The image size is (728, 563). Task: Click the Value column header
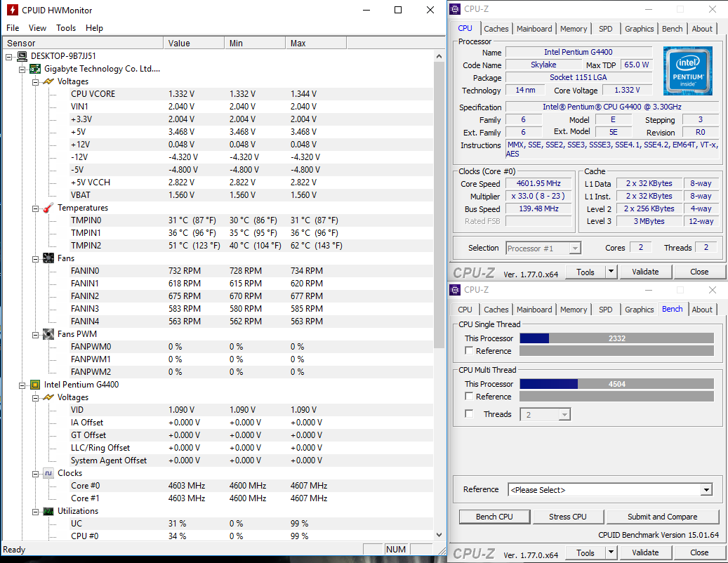(194, 43)
